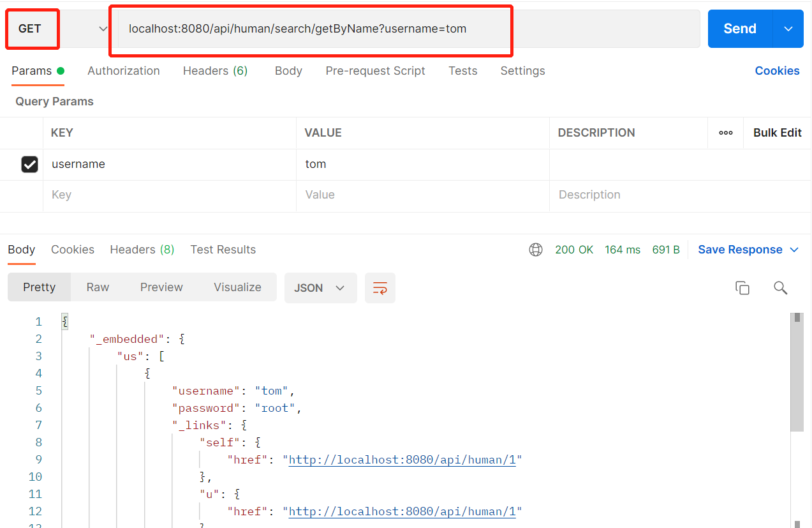Open the JSON format dropdown
Screen dimensions: 812x528
click(320, 288)
